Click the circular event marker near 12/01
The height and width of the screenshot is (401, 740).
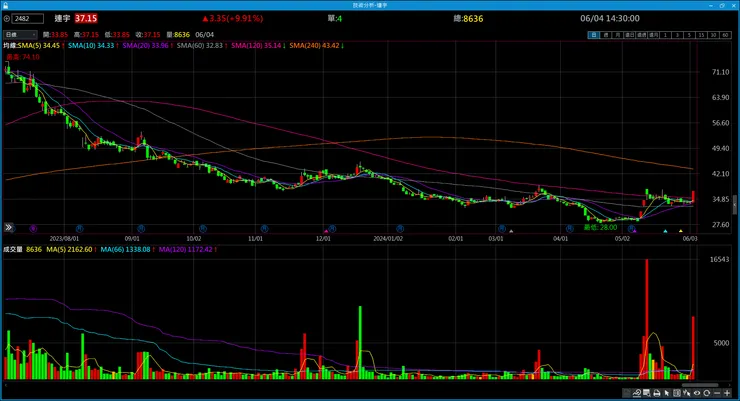pos(332,228)
